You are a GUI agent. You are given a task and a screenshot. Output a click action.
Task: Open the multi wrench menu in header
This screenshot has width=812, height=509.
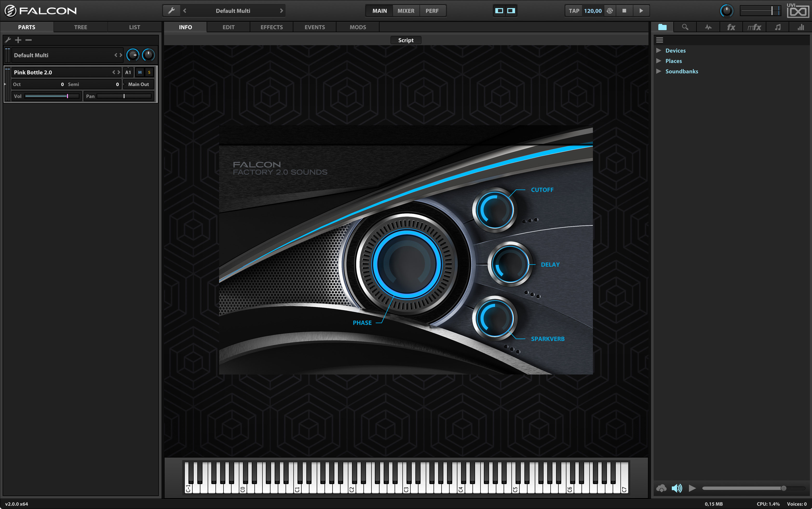[171, 11]
